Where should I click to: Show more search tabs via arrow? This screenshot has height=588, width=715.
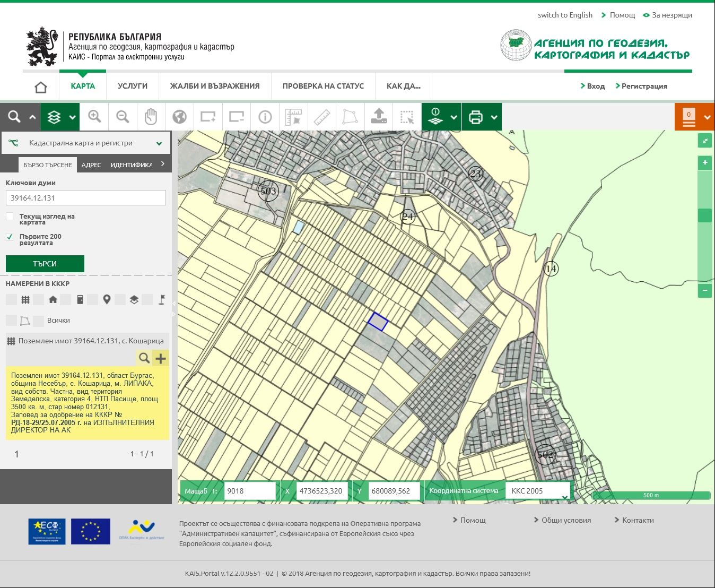tap(163, 164)
